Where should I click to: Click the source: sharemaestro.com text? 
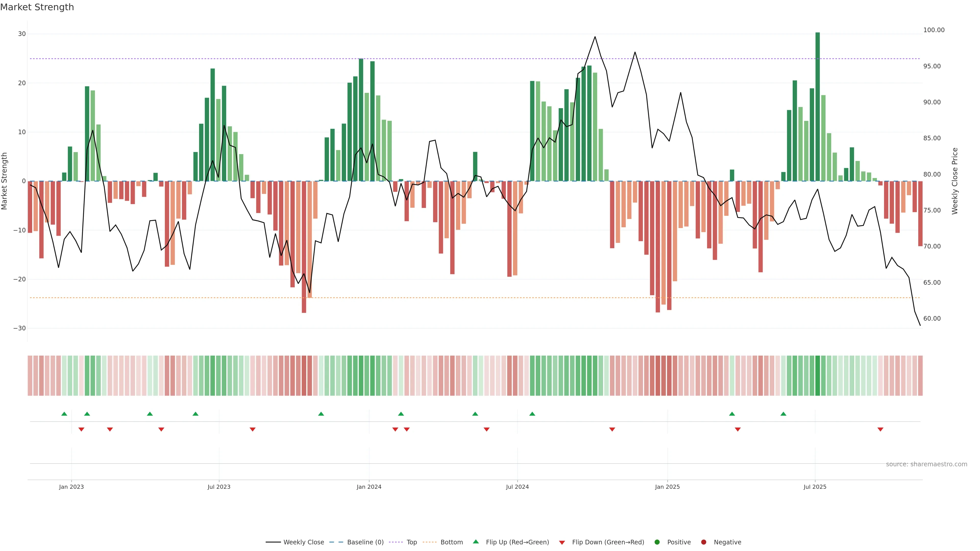tap(926, 464)
